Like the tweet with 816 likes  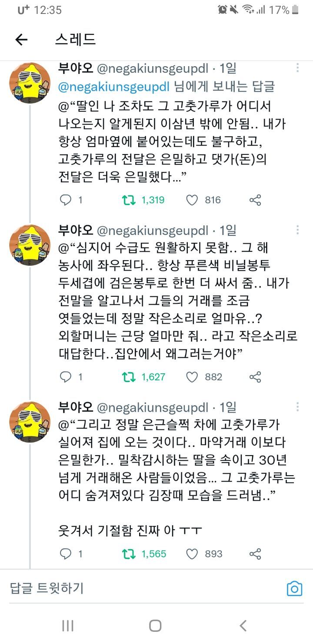(192, 200)
